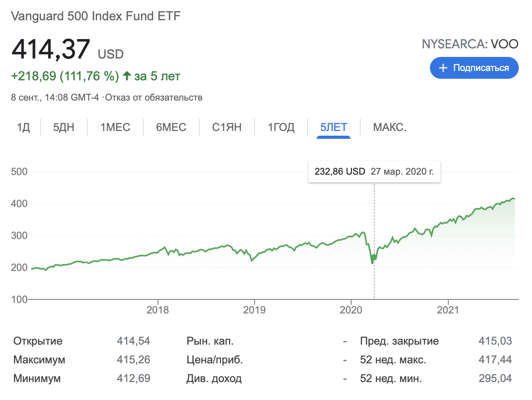The width and height of the screenshot is (532, 400).
Task: Click the 8 сент., 14:08 GMT-4 timestamp
Action: click(55, 97)
